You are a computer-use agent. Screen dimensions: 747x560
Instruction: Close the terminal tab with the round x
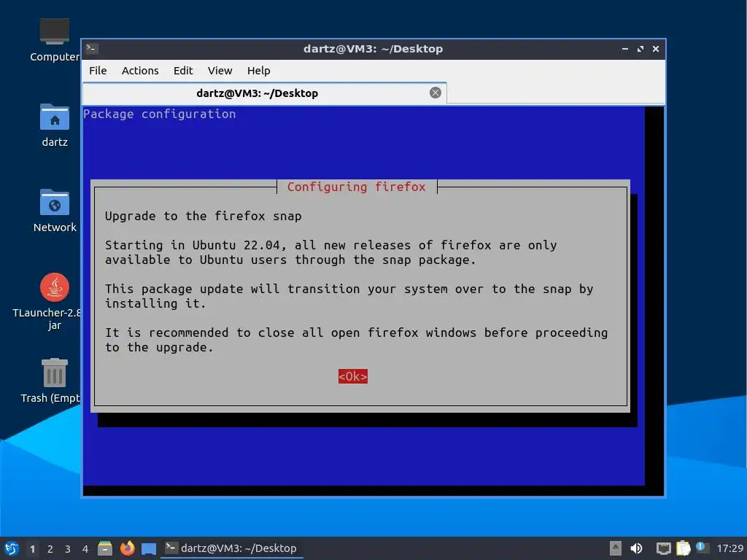(x=435, y=93)
